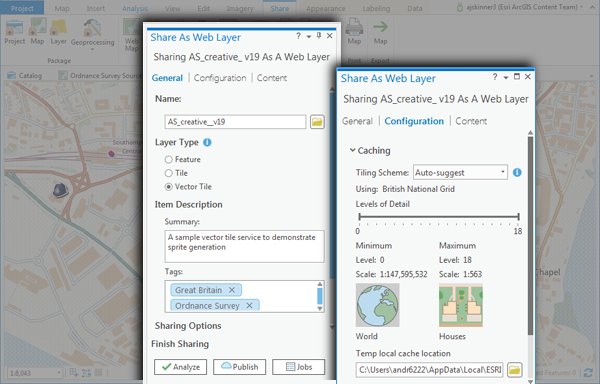Switch to the Analysis ribbon tab

tap(135, 8)
